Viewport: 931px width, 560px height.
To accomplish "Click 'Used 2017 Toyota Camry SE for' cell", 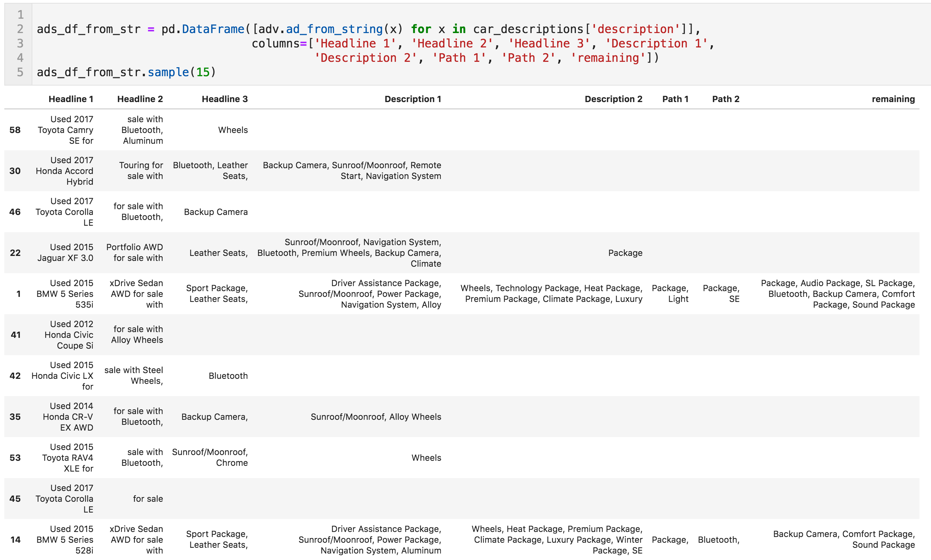I will coord(65,130).
